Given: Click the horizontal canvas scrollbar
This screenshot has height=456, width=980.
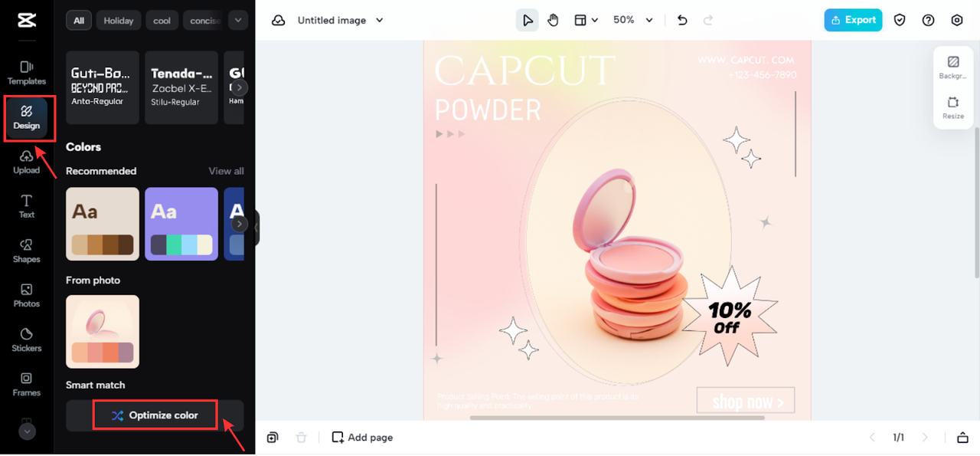Looking at the screenshot, I should coord(617,418).
